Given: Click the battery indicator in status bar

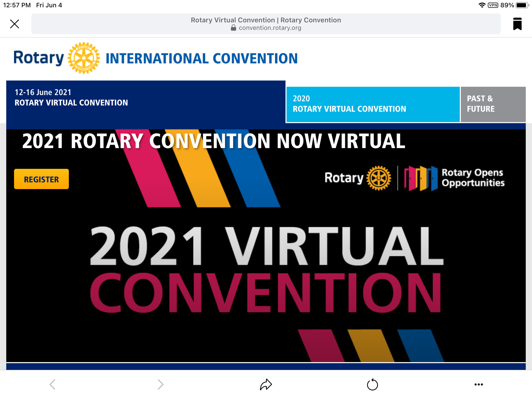Looking at the screenshot, I should tap(522, 5).
